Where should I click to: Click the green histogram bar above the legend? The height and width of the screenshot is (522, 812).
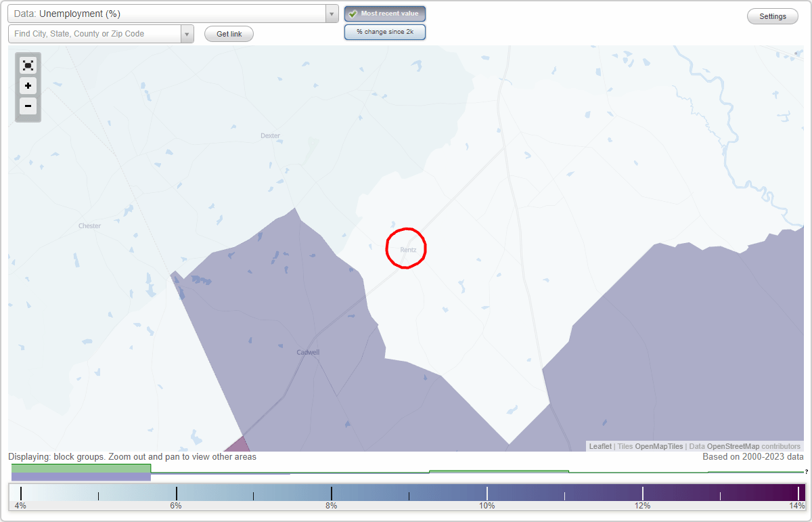[81, 468]
